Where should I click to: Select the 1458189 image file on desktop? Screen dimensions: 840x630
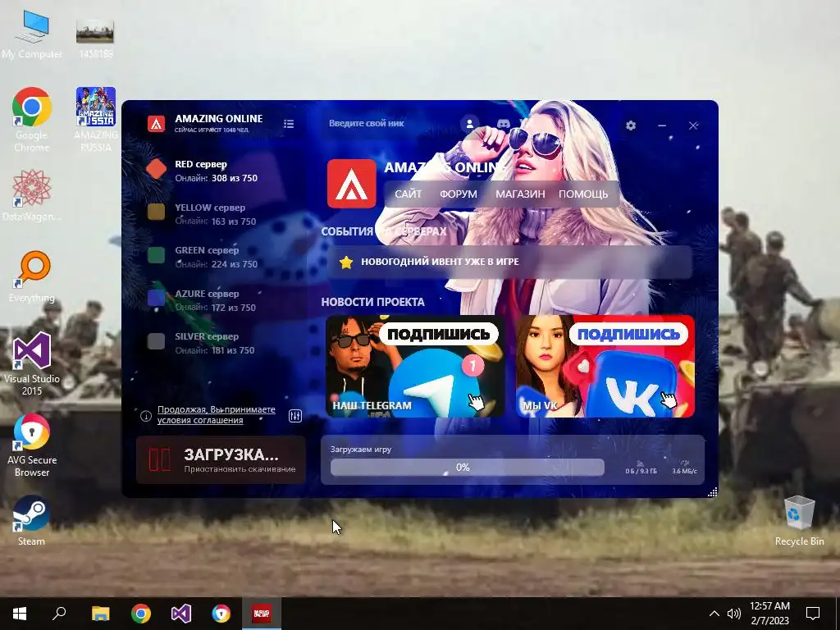pos(95,39)
